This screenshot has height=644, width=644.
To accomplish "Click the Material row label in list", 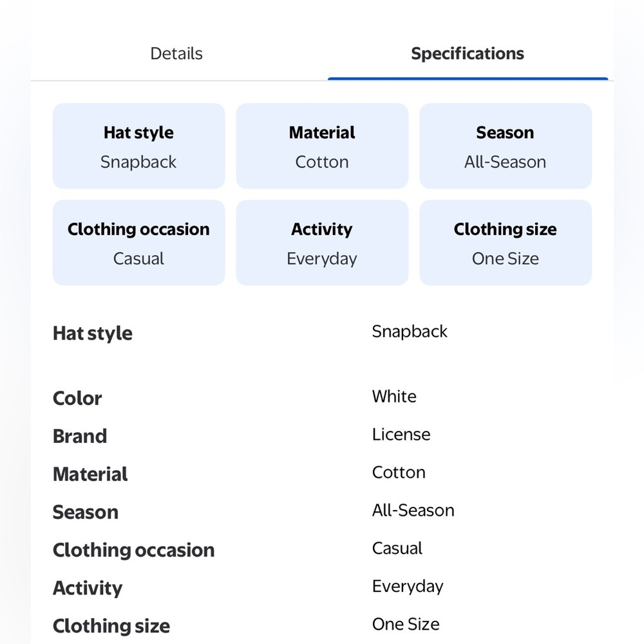I will tap(90, 474).
